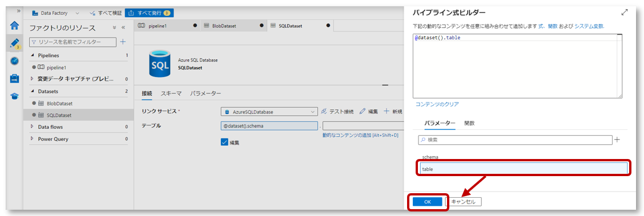Screen dimensions: 644x216
Task: Click テスト接続 (test connection)
Action: (337, 111)
